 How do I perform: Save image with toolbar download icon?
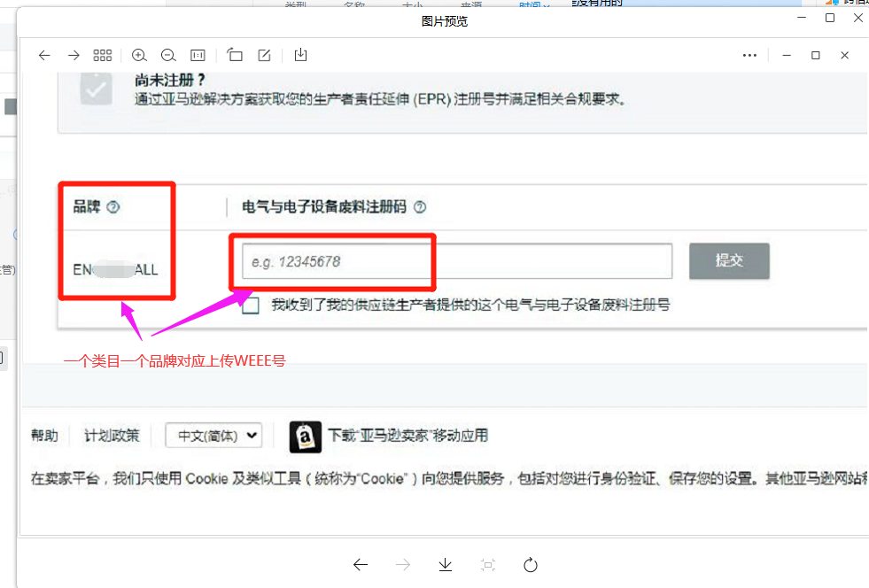[x=300, y=54]
